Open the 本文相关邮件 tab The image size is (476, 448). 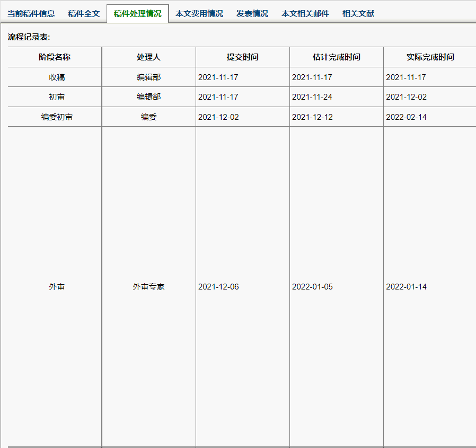[x=305, y=14]
